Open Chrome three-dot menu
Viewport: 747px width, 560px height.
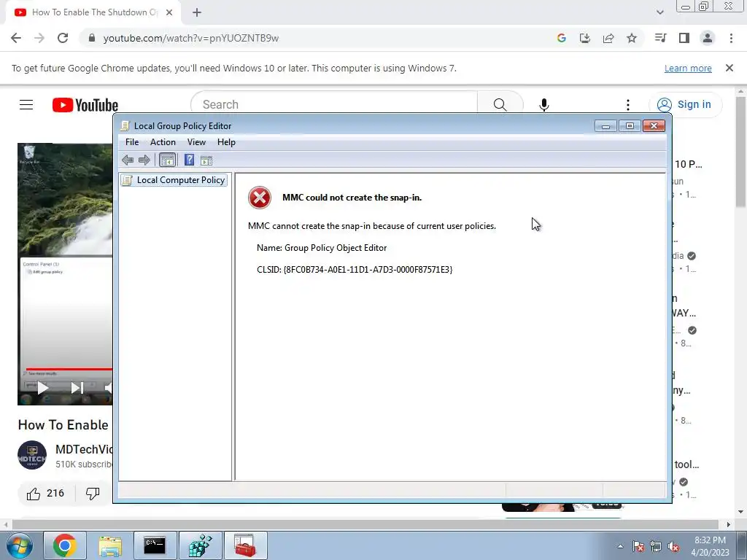point(731,38)
